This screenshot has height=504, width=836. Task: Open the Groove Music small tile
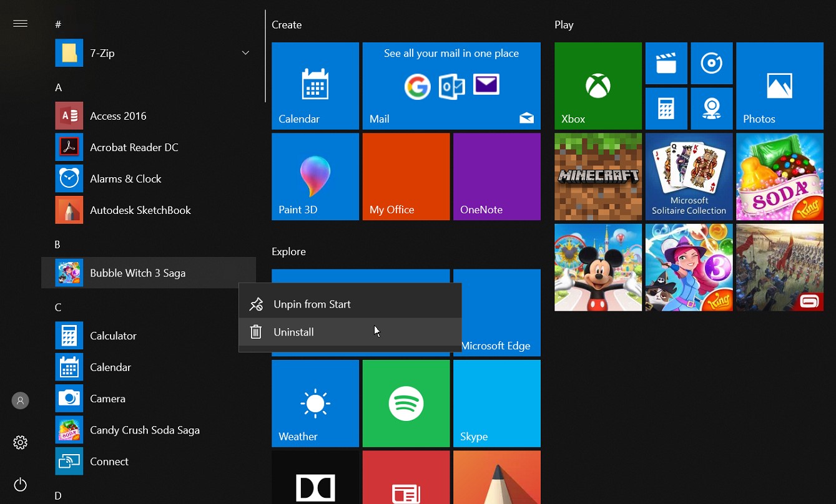[712, 63]
